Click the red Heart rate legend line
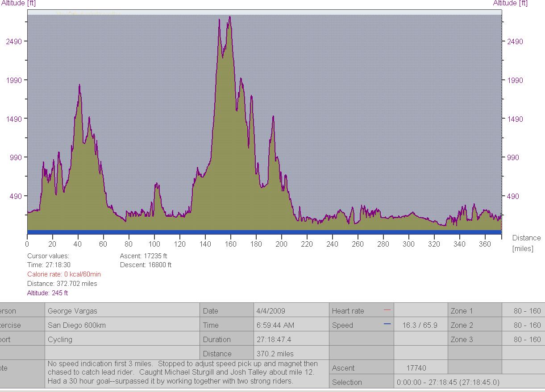 387,310
